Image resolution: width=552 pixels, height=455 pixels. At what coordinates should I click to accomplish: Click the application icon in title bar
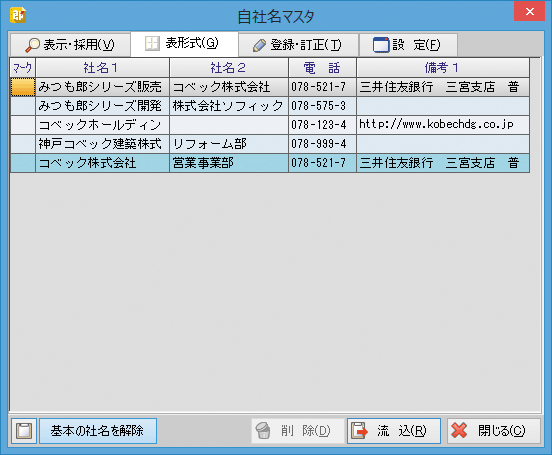18,15
